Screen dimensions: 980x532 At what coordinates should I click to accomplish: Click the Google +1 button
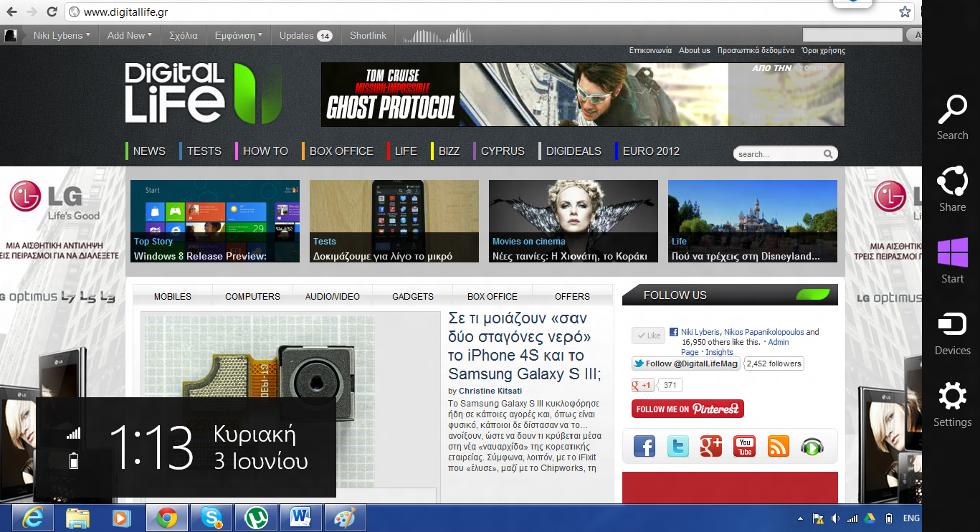(x=642, y=385)
